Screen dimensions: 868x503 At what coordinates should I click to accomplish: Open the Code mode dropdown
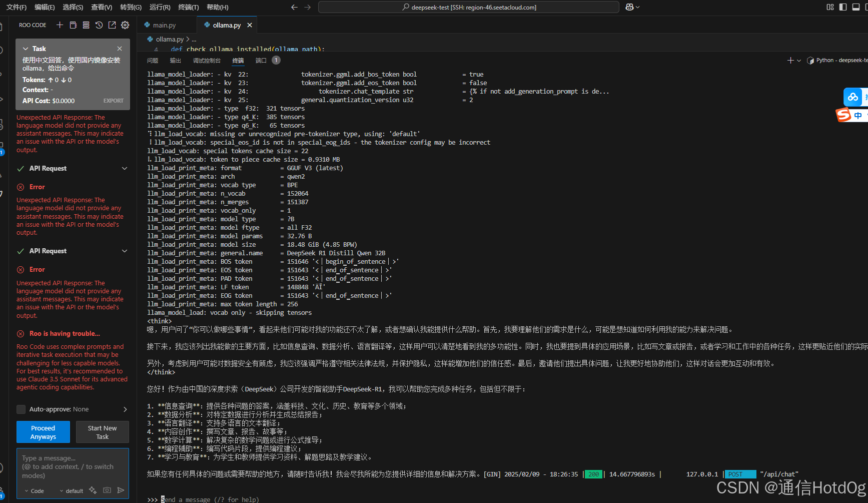click(x=34, y=491)
